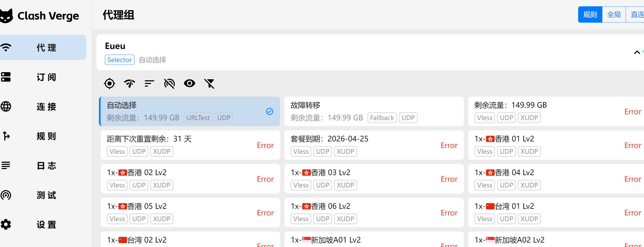The image size is (644, 247).
Task: Open the 设置 settings page
Action: tap(43, 225)
